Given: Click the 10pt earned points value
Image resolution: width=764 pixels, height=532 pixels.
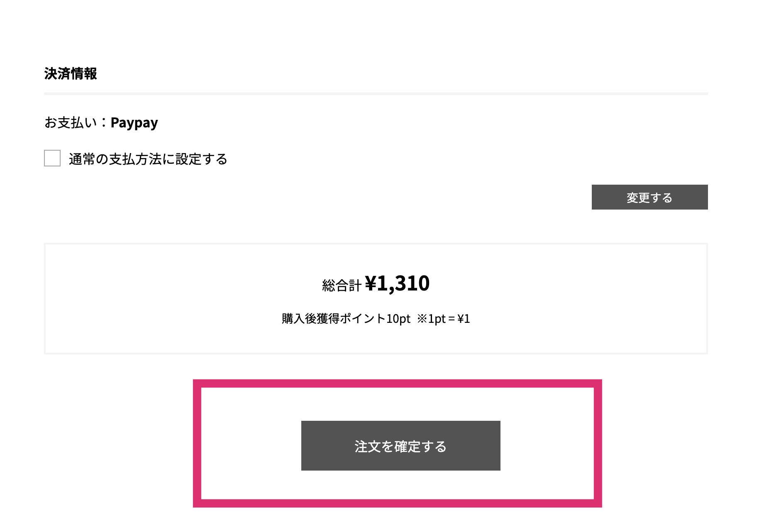Looking at the screenshot, I should [398, 319].
